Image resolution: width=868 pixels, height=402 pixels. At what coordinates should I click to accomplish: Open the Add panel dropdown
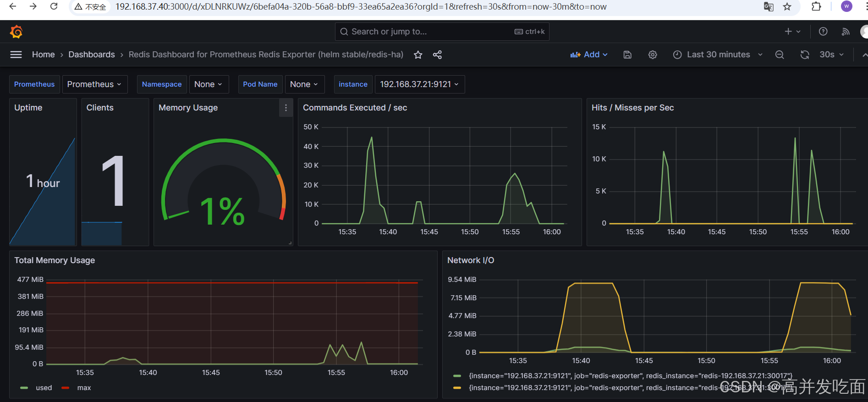tap(589, 55)
